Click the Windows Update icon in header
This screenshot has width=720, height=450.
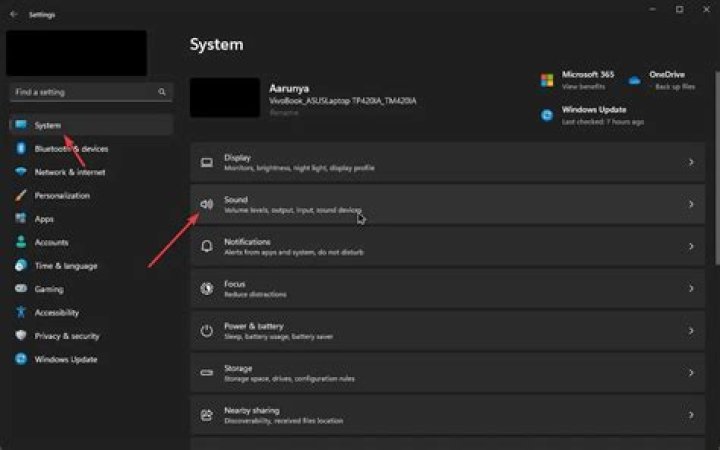click(x=547, y=115)
